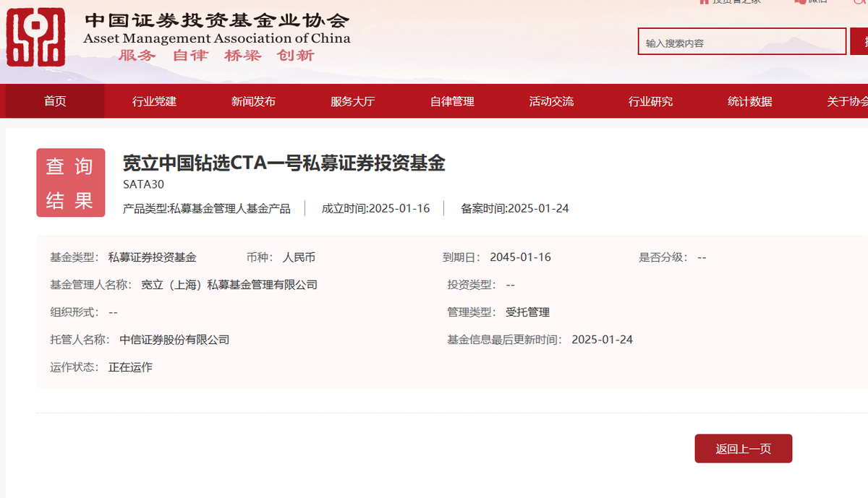The height and width of the screenshot is (498, 868).
Task: Click the 中国证券投资基金业协会 site title
Action: point(216,20)
